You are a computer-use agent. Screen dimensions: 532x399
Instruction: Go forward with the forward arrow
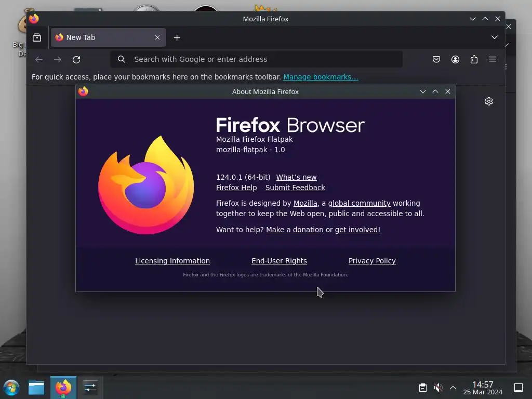click(x=58, y=59)
